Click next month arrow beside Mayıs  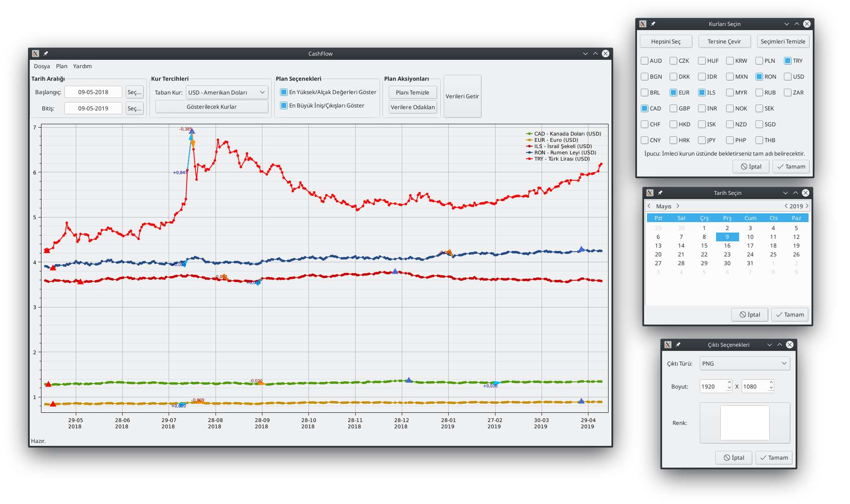tap(678, 206)
